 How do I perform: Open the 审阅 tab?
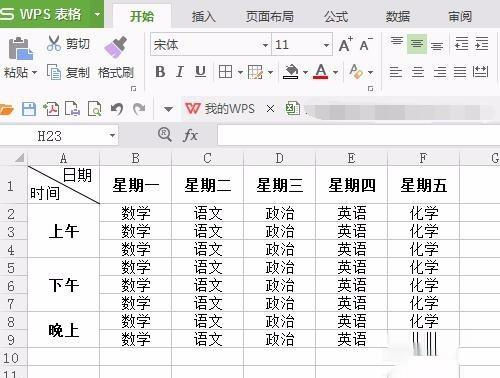click(x=460, y=16)
